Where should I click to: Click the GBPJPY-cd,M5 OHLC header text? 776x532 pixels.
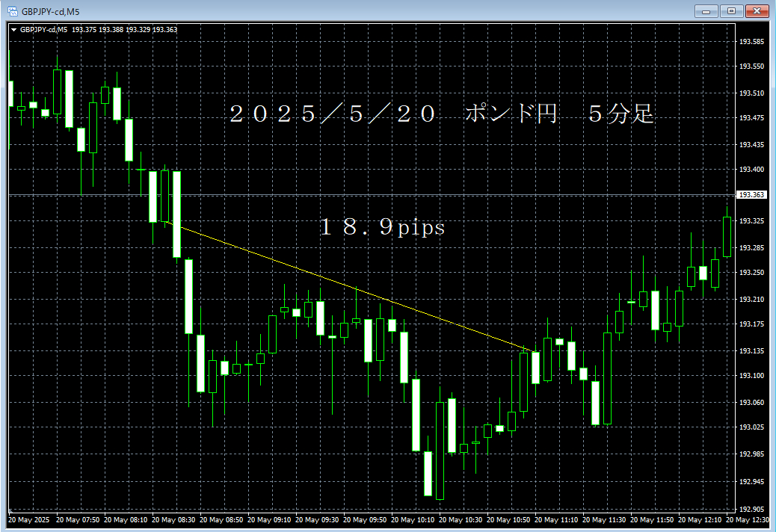(99, 30)
